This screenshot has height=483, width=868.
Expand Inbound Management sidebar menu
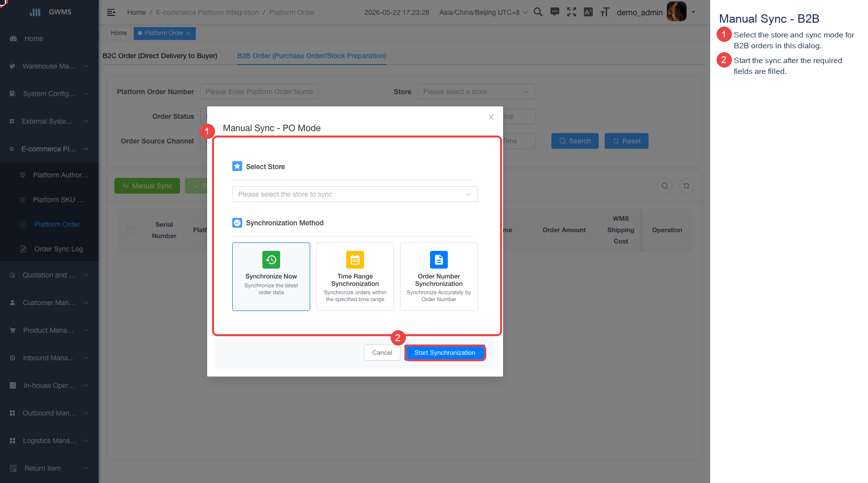(x=49, y=358)
